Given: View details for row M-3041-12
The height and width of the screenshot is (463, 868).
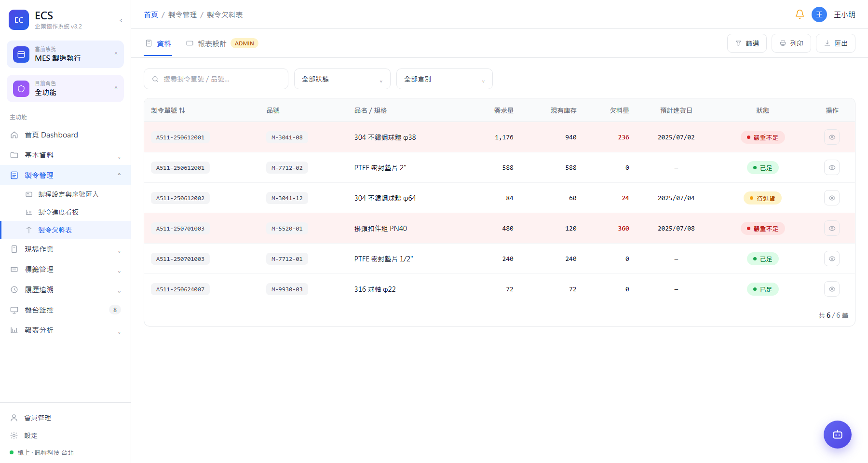Looking at the screenshot, I should point(832,198).
